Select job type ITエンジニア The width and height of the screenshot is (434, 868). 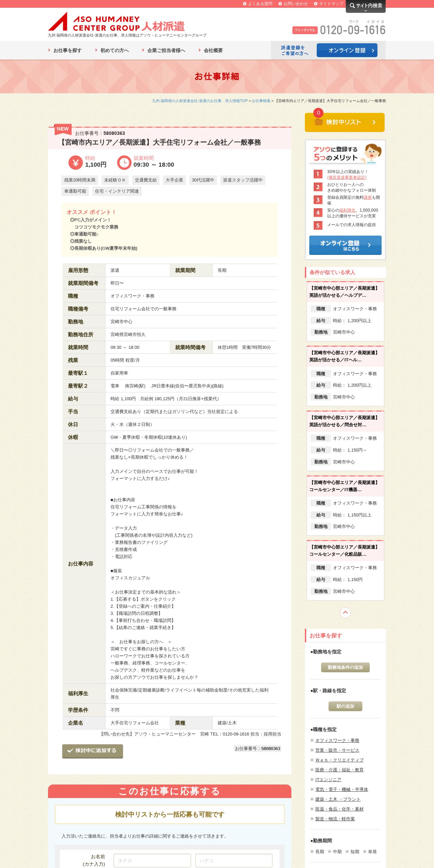328,780
